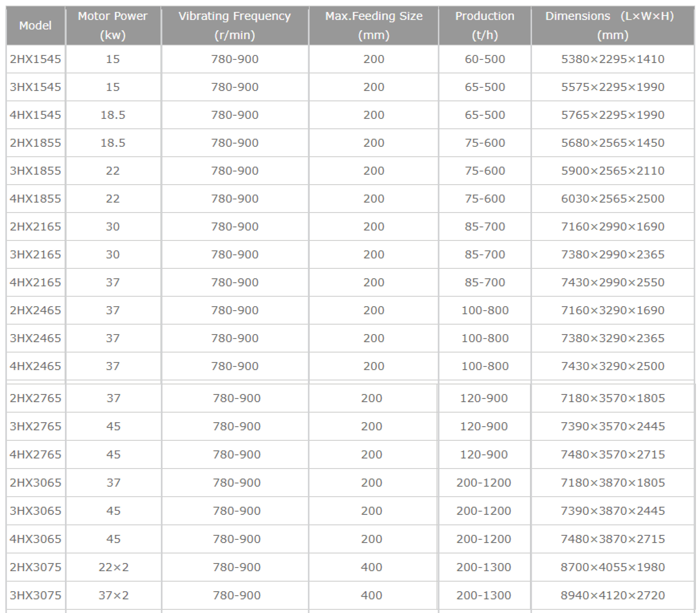Image resolution: width=700 pixels, height=613 pixels.
Task: Click dimensions 7390×3570×2445
Action: point(613,426)
